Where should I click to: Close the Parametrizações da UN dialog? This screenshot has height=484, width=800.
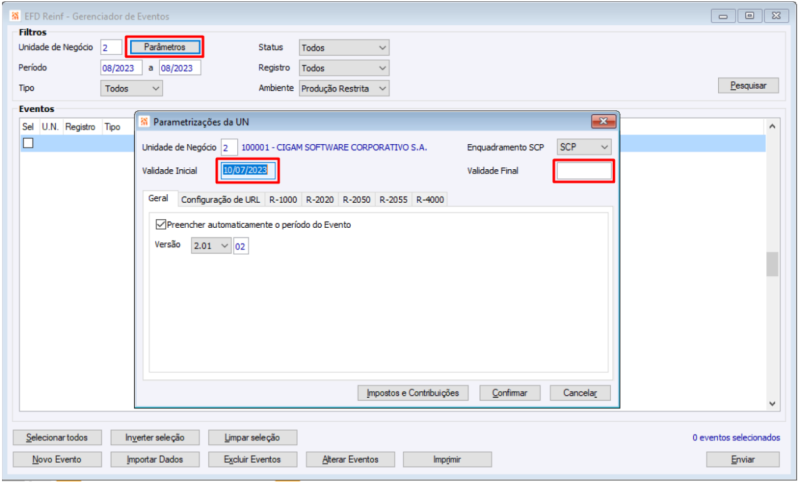click(x=603, y=121)
